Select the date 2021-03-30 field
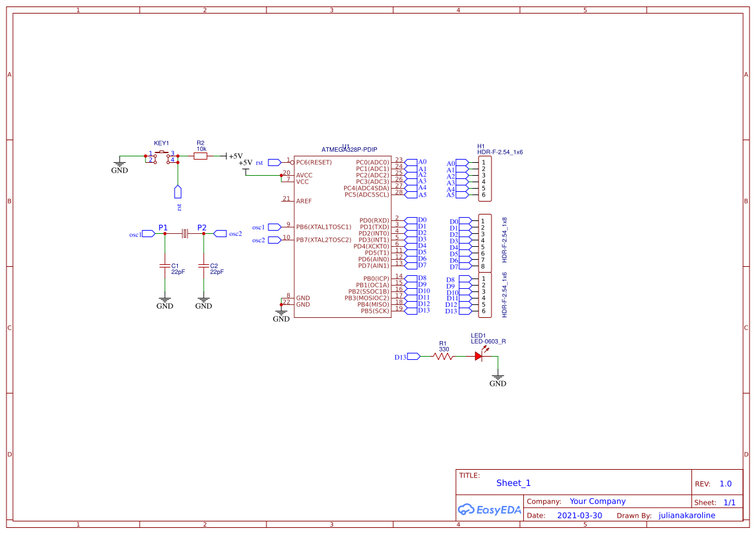 579,516
